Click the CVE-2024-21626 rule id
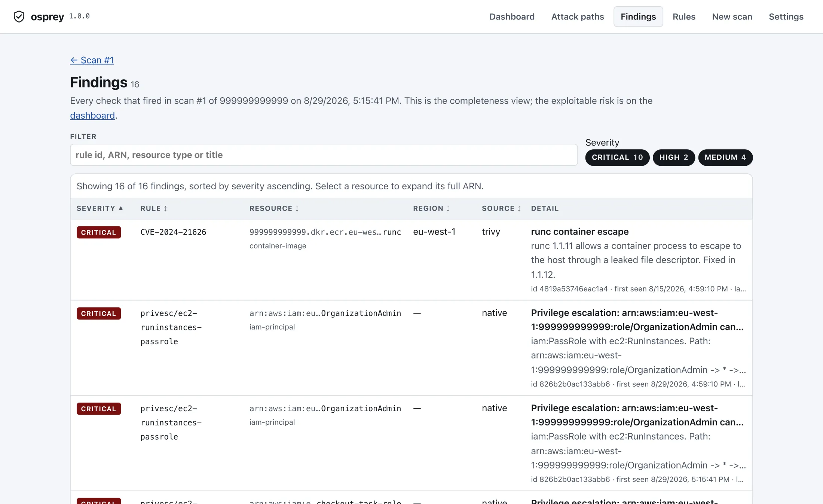Screen dimensions: 823x504 point(173,232)
